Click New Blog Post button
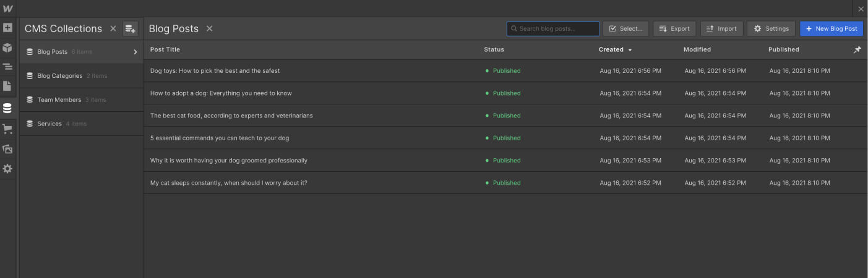This screenshot has height=278, width=868. coord(831,28)
